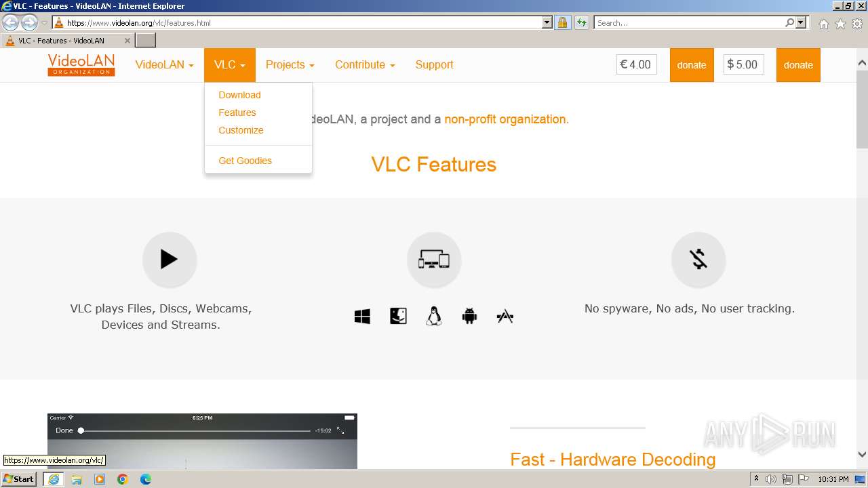Viewport: 868px width, 488px height.
Task: Click the play icon circle
Action: point(170,260)
